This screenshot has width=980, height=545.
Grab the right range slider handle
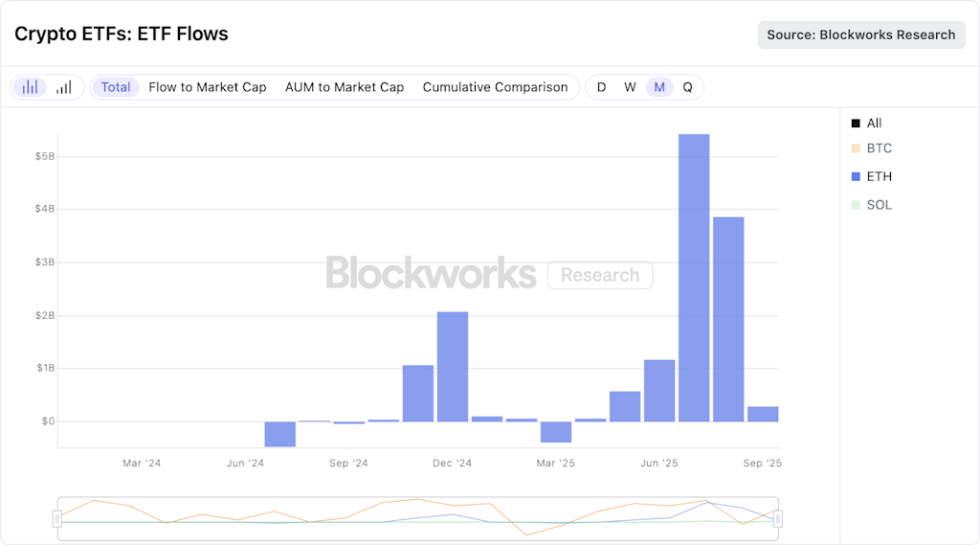coord(778,519)
